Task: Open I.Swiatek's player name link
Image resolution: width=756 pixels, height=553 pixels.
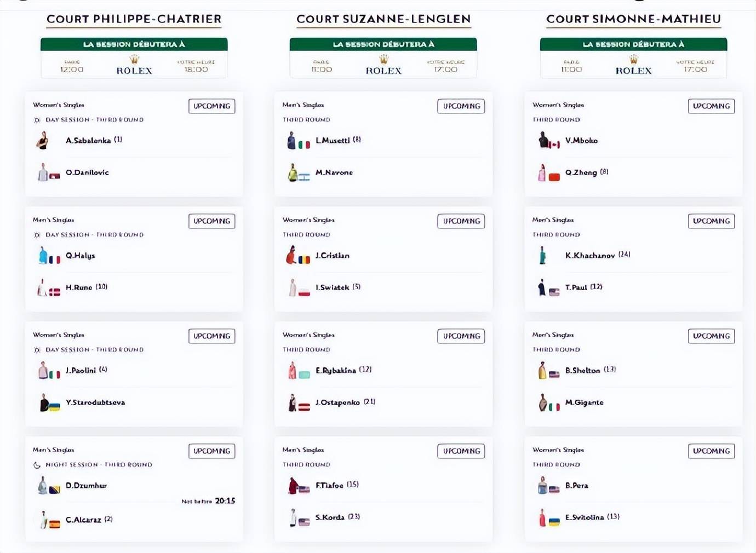Action: [x=332, y=287]
